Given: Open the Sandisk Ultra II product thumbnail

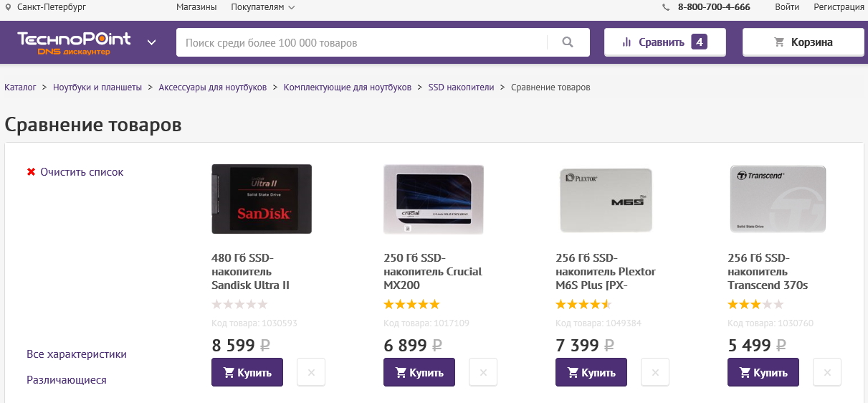Looking at the screenshot, I should 262,199.
